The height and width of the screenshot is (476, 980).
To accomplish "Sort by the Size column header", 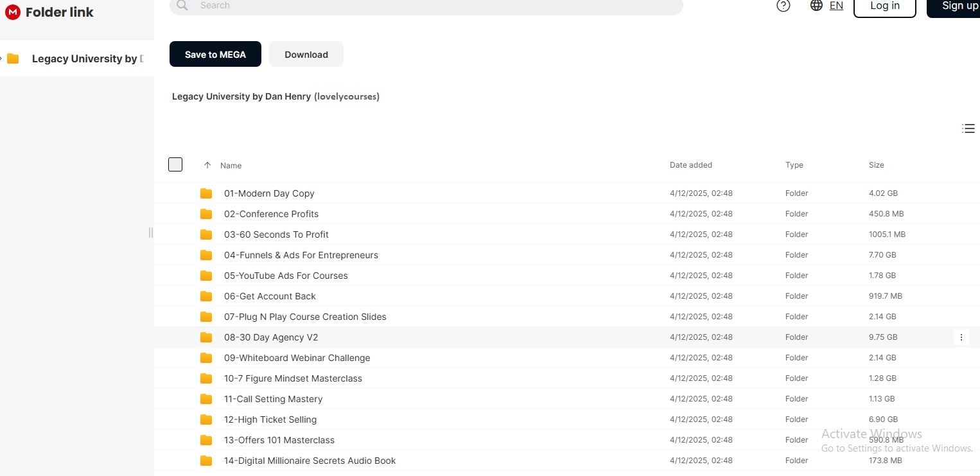I will pos(876,165).
